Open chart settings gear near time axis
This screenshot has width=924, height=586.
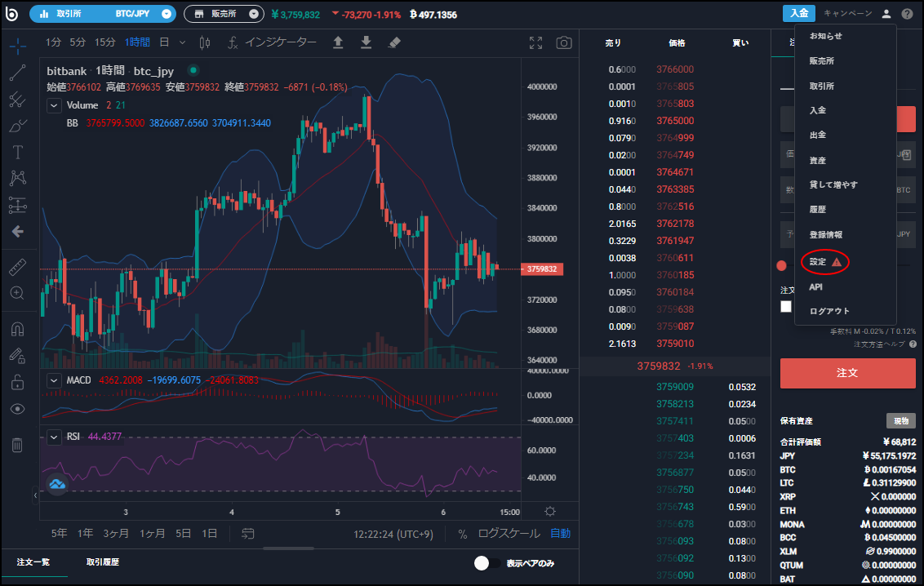(550, 511)
